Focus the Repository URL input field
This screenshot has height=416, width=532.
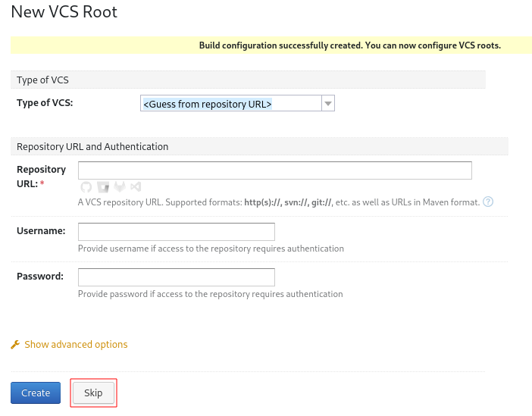275,170
